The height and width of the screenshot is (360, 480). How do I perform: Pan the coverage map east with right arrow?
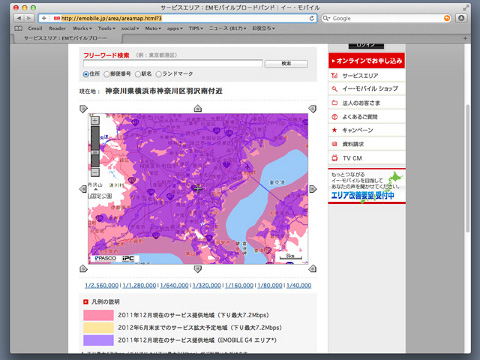(313, 189)
